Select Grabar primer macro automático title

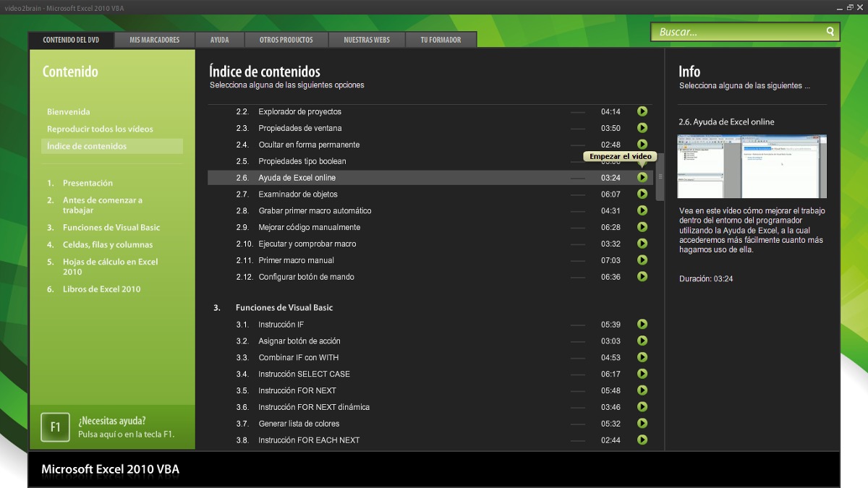(x=315, y=210)
